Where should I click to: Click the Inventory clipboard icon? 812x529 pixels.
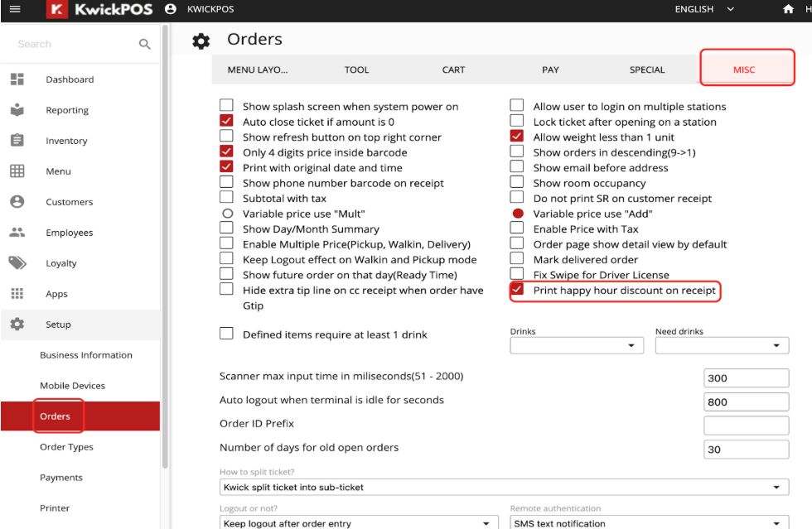point(17,140)
